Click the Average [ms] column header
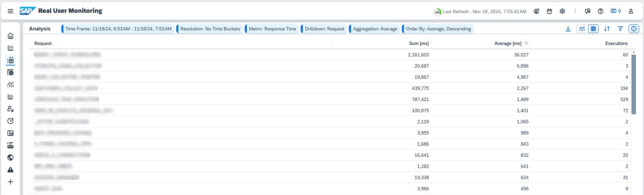 pos(507,43)
